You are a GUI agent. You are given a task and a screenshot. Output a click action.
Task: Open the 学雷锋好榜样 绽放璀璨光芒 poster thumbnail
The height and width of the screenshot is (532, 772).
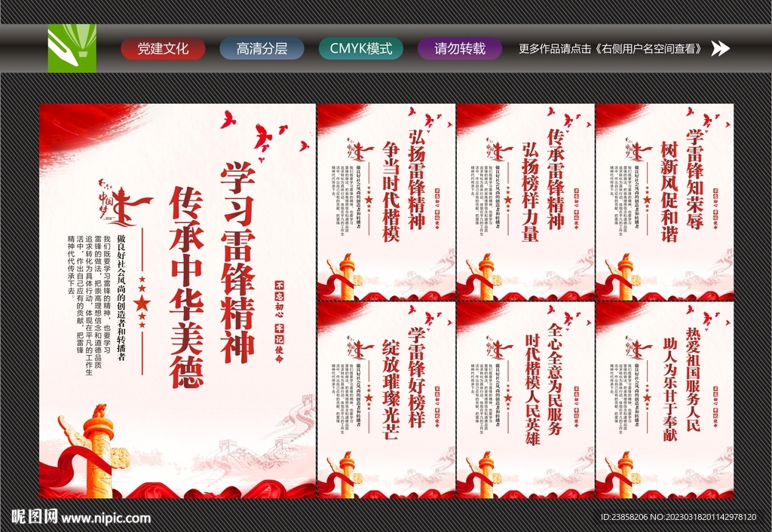tap(387, 400)
